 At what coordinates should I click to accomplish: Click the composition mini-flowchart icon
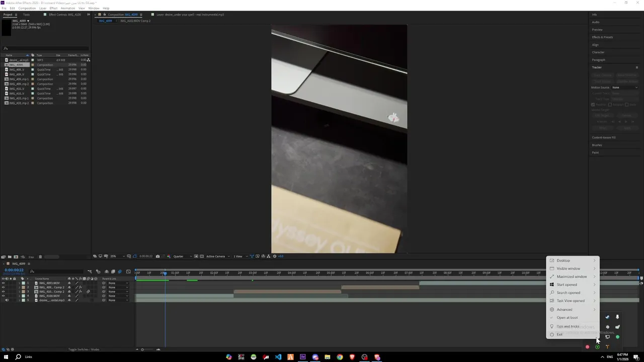coord(90,271)
